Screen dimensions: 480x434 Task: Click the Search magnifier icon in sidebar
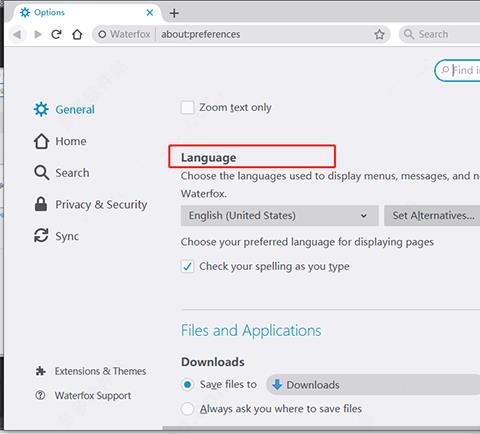coord(42,173)
